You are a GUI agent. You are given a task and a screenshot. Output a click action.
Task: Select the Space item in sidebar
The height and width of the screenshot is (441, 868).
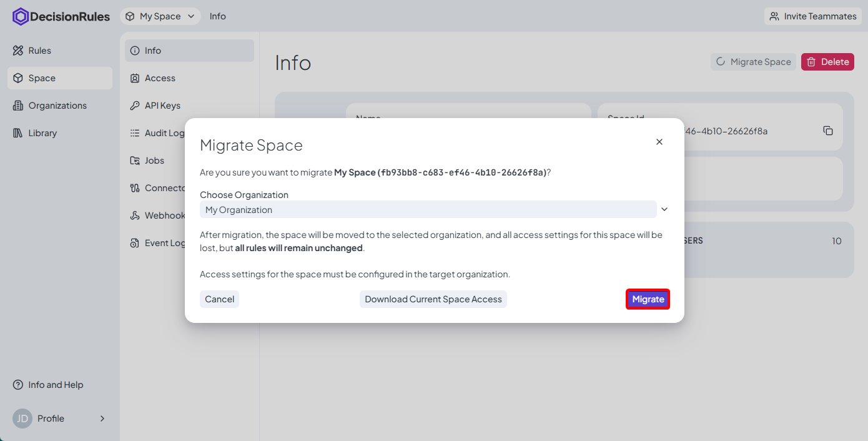[42, 78]
